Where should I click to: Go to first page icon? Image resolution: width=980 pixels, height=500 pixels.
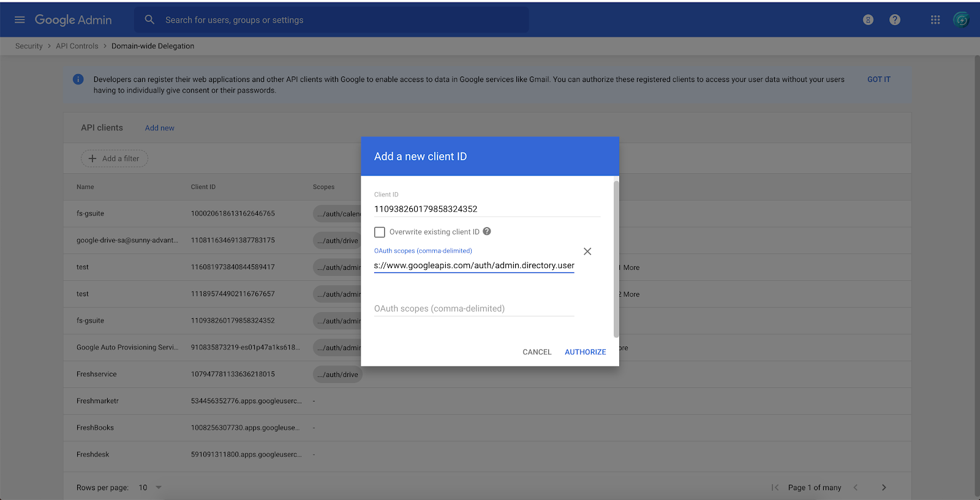point(775,488)
